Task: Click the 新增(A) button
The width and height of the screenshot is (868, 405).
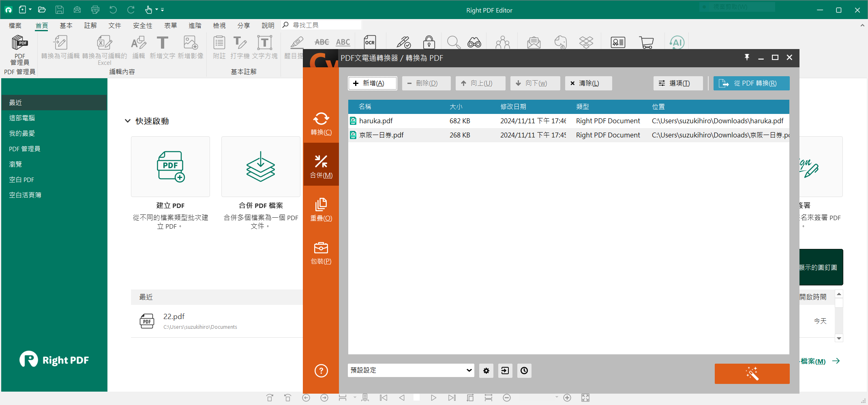Action: point(372,83)
